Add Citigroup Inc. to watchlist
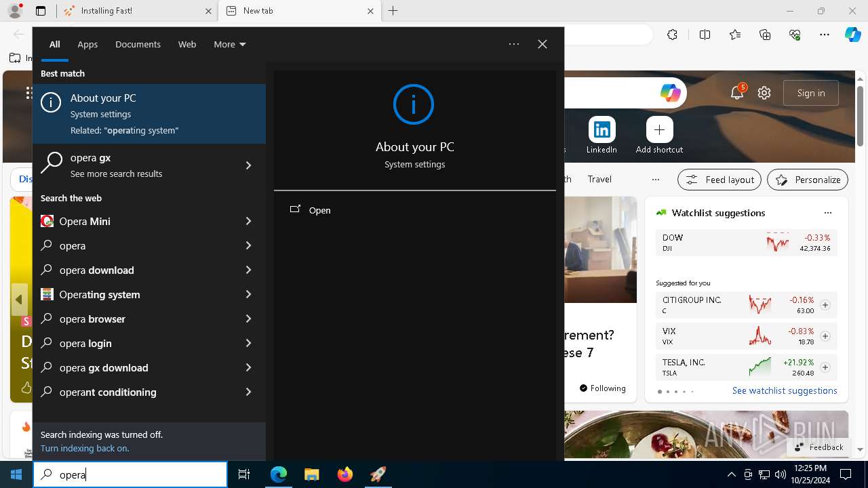 click(x=825, y=305)
